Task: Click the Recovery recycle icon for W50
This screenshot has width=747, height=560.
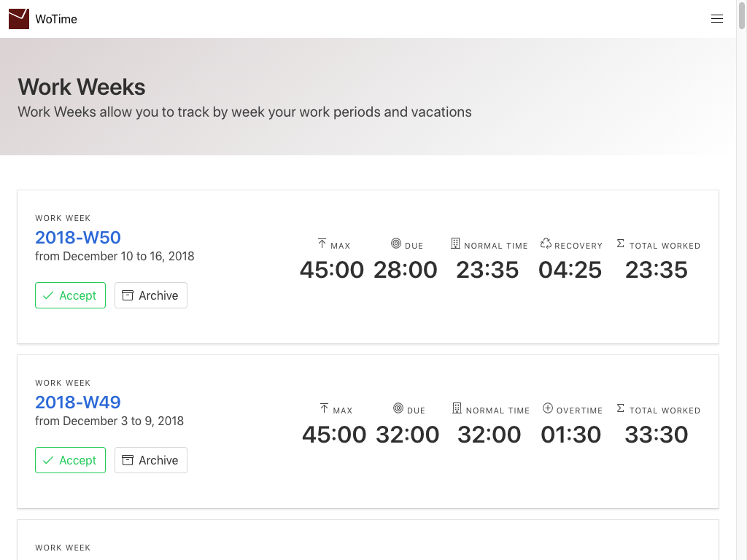Action: point(546,244)
